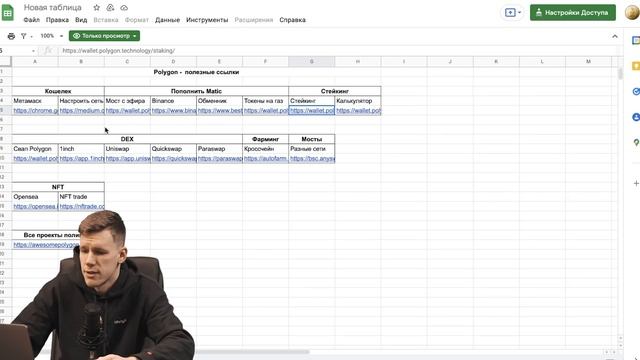This screenshot has width=640, height=360.
Task: Select column header M
Action: pos(588,62)
